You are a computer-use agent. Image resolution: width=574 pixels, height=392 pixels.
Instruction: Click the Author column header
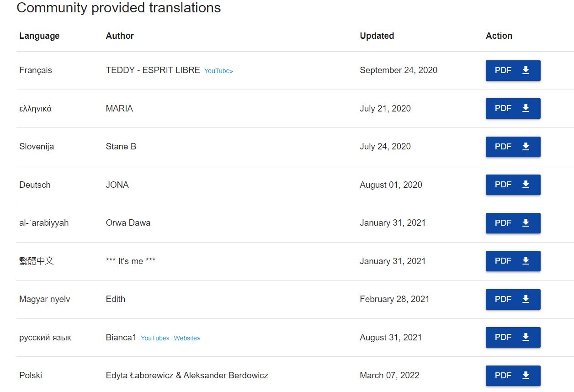point(120,36)
